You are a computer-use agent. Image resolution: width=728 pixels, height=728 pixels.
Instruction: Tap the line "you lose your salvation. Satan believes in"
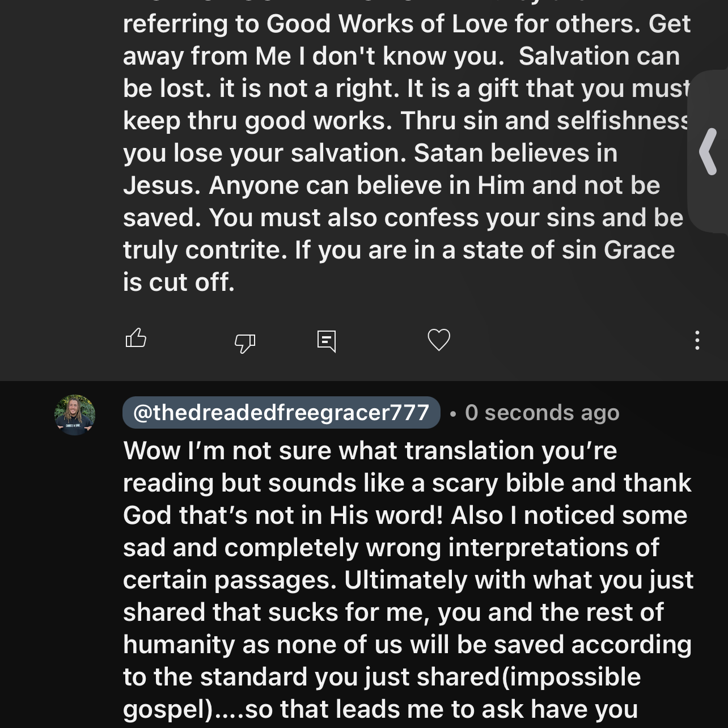point(370,153)
